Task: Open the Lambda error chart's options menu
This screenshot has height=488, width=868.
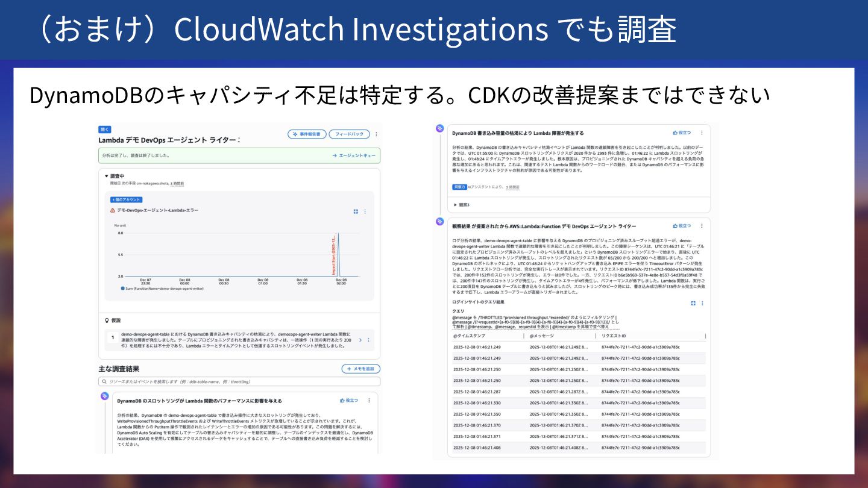Action: click(x=365, y=211)
